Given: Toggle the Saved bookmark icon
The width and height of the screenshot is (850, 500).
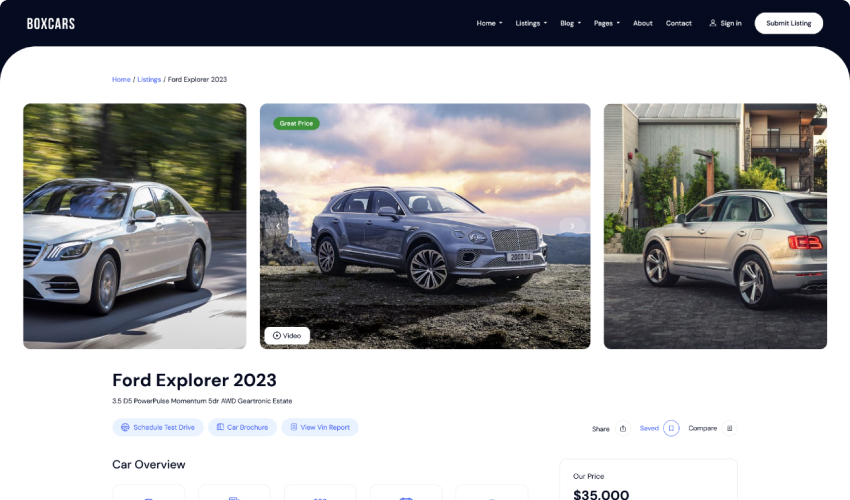Looking at the screenshot, I should (x=671, y=428).
